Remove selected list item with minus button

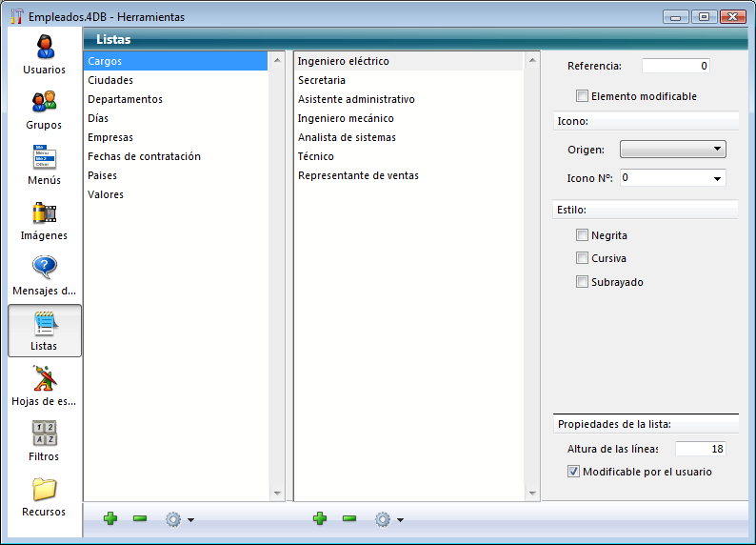[x=349, y=519]
